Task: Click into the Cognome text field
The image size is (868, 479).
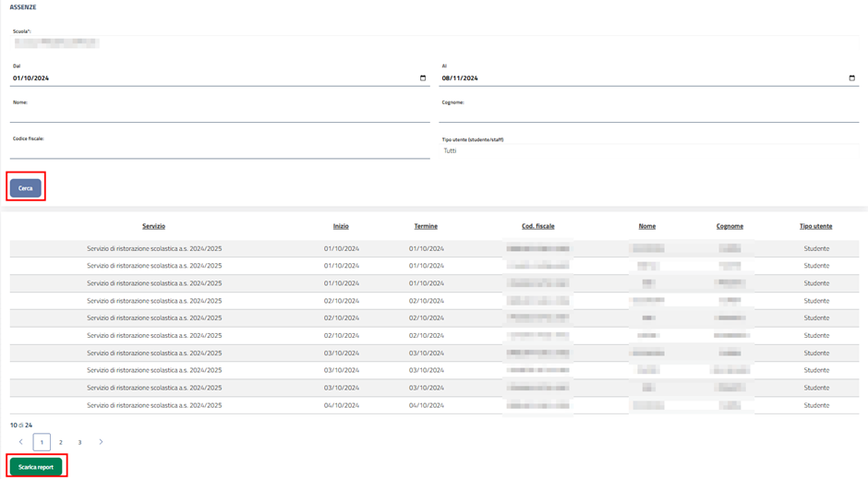Action: pyautogui.click(x=650, y=114)
